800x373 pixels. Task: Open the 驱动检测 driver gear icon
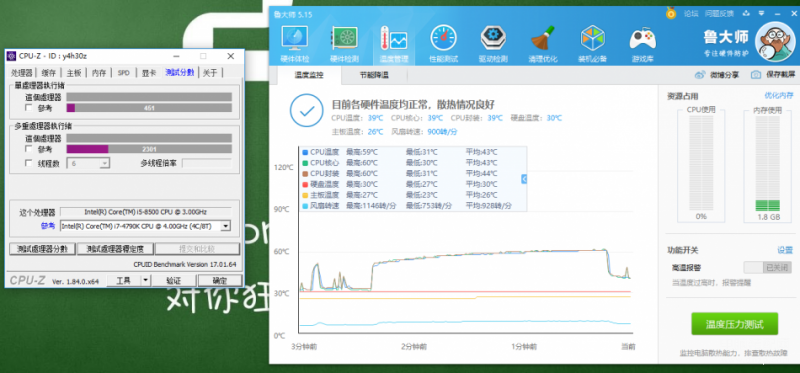493,38
